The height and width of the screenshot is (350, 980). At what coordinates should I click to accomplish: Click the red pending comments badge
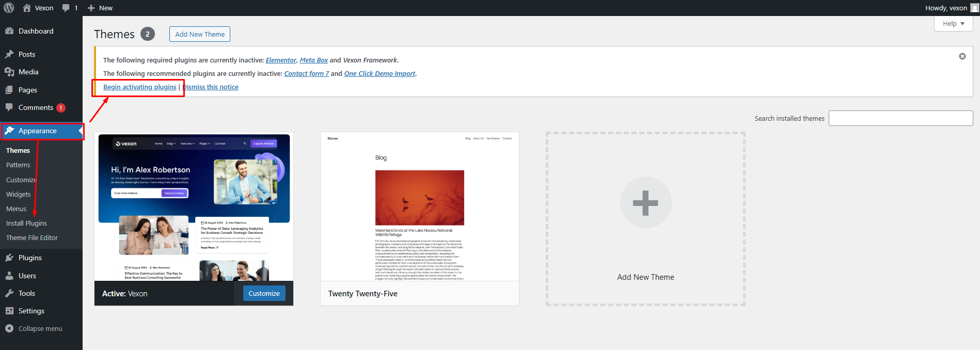[61, 108]
